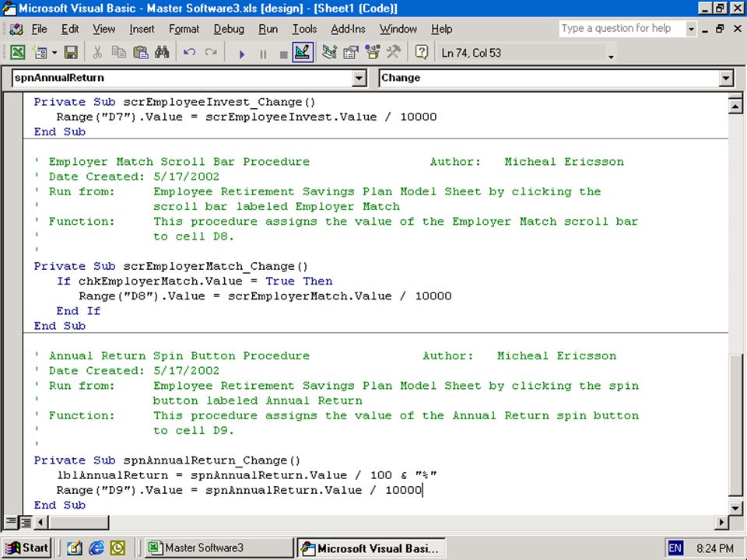The width and height of the screenshot is (747, 560).
Task: Open the Toolbox hammer and wrench icon
Action: pyautogui.click(x=394, y=52)
